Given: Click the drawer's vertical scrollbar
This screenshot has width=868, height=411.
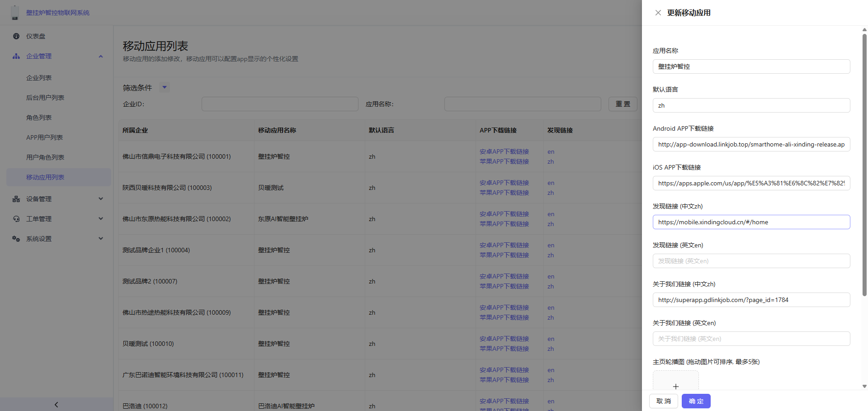Looking at the screenshot, I should (x=864, y=163).
